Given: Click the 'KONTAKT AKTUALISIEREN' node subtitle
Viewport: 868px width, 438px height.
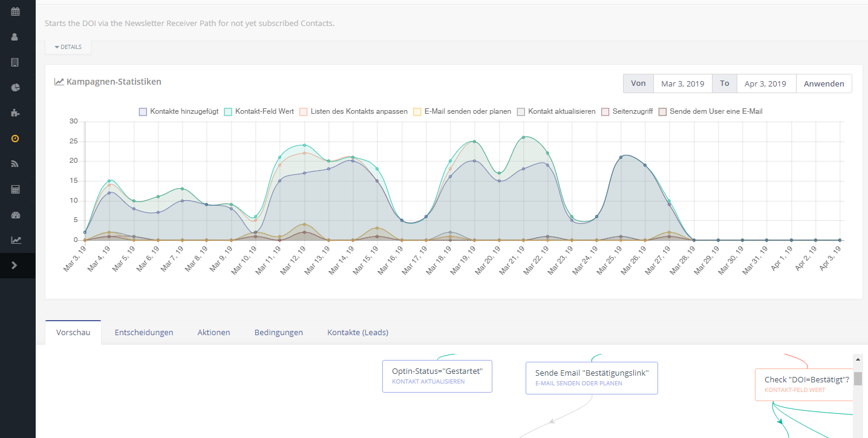Looking at the screenshot, I should point(428,382).
